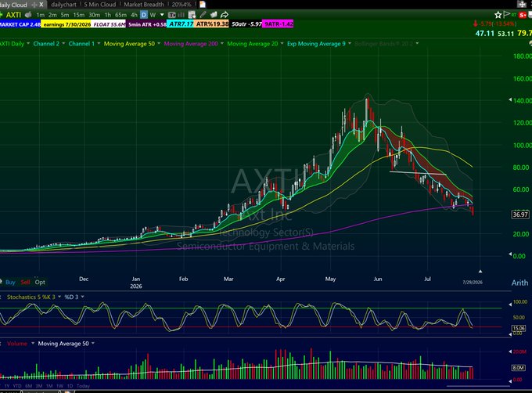The image size is (532, 393).
Task: Click the gray fish-shaped icon beside AXTI
Action: (x=28, y=15)
